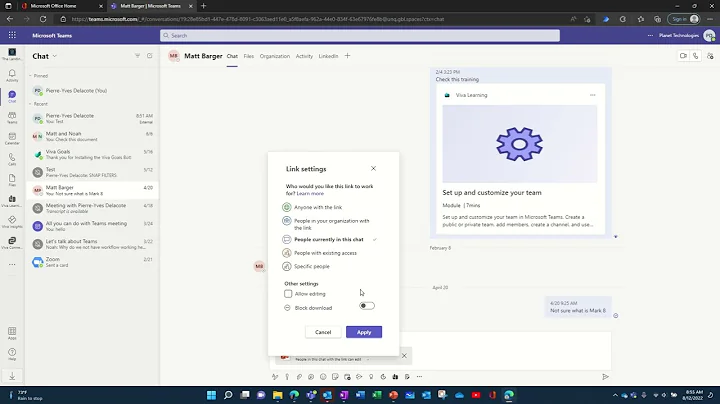This screenshot has width=720, height=404.
Task: Open the Teams section in the sidebar
Action: [12, 118]
